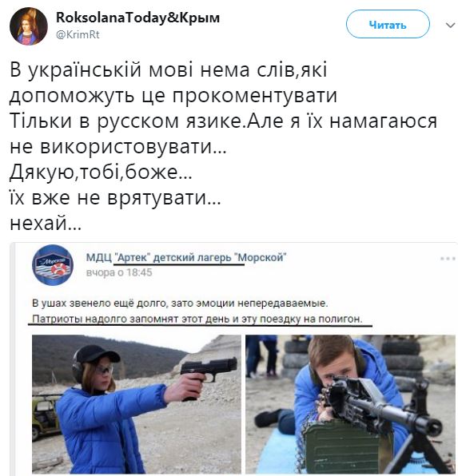The image size is (458, 476).
Task: Open the embedded VK post card
Action: [x=233, y=359]
